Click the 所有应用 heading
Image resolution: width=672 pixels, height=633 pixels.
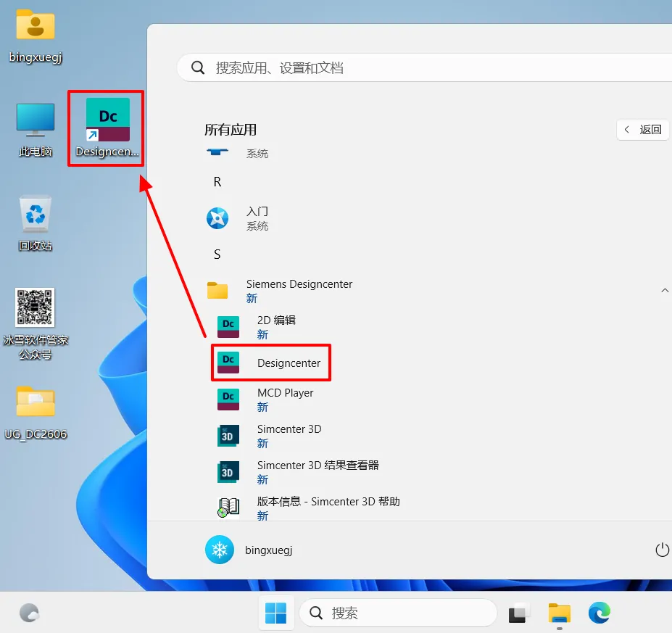pos(231,130)
